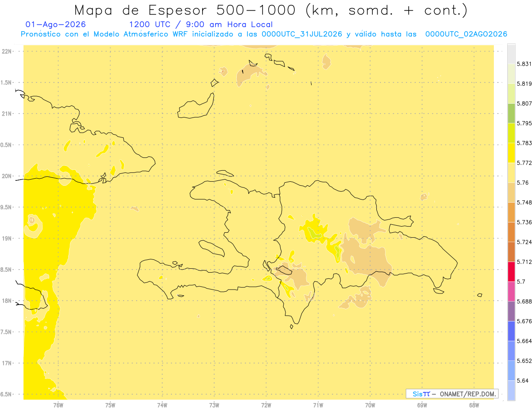Click the legend value '5.652'

point(524,361)
